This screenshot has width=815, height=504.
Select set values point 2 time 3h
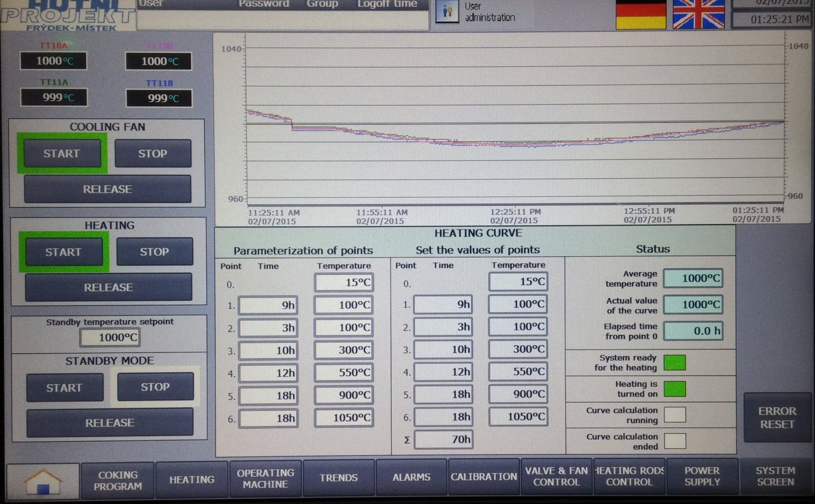point(443,327)
